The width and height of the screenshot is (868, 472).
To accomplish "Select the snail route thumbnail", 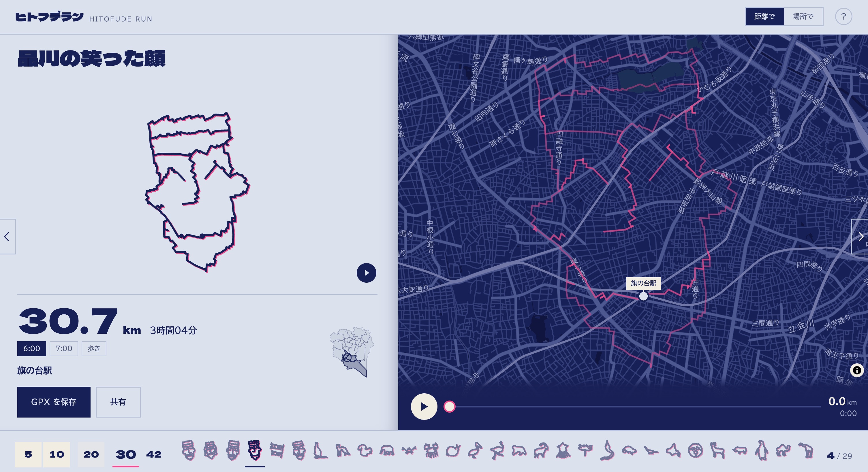I will click(x=453, y=450).
